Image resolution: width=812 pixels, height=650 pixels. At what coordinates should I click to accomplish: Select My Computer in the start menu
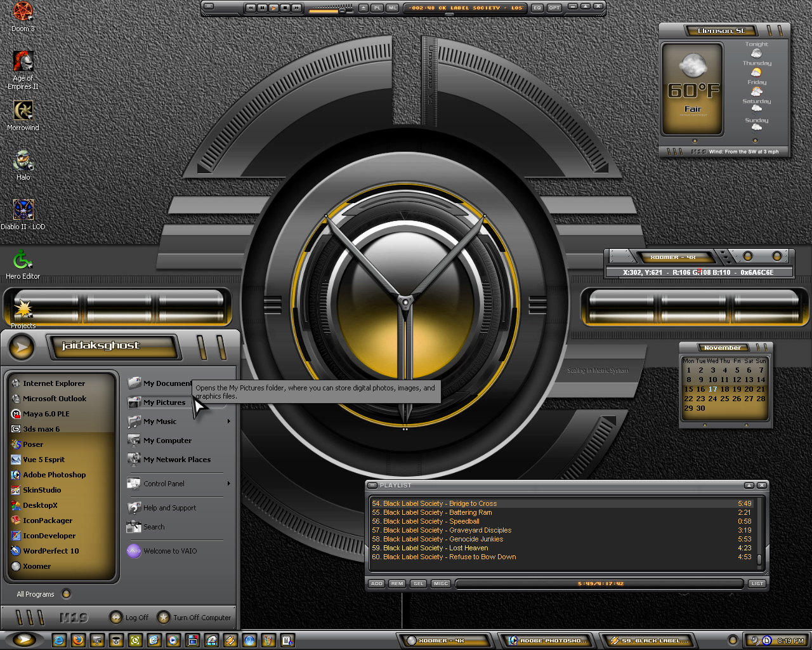click(167, 441)
